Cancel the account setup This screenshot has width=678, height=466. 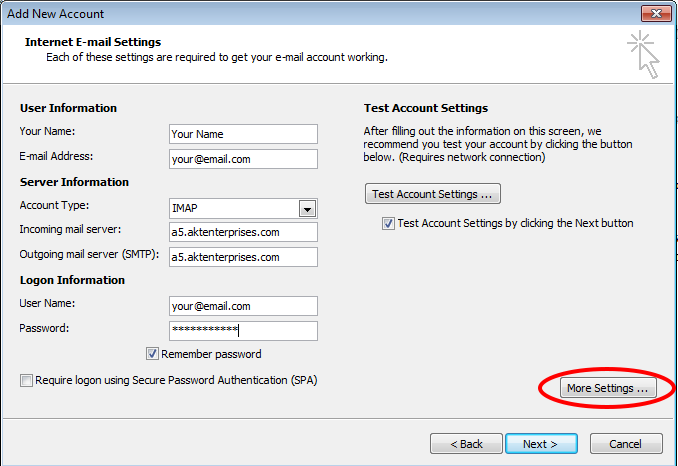(626, 444)
